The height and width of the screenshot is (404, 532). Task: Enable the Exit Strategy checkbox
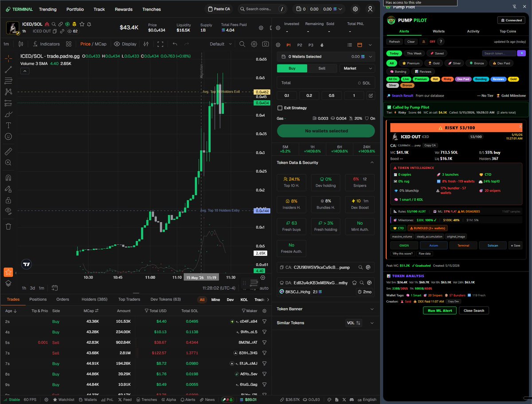(280, 108)
